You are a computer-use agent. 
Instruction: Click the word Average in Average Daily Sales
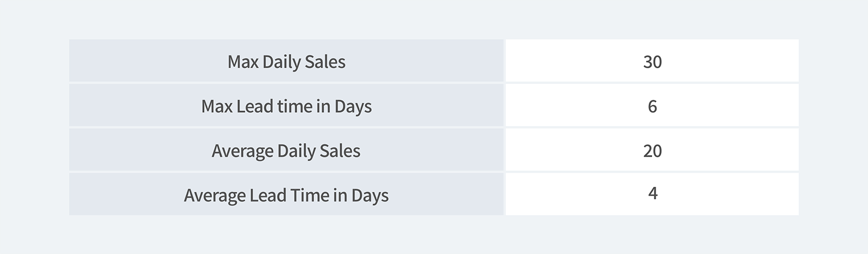(x=242, y=151)
